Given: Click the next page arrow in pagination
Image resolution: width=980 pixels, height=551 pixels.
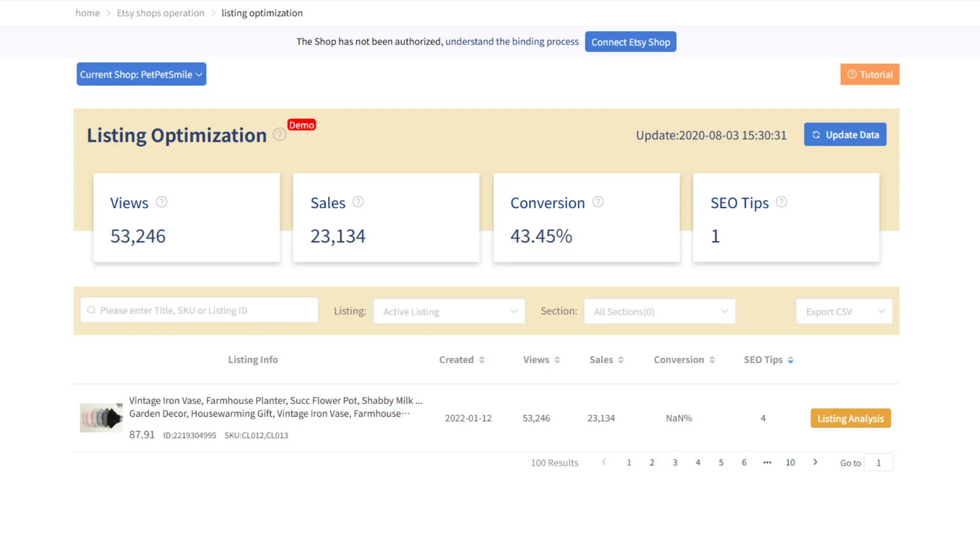Looking at the screenshot, I should tap(815, 462).
